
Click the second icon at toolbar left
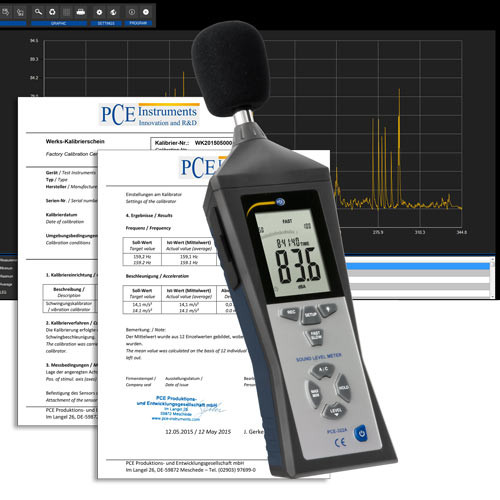tap(20, 13)
